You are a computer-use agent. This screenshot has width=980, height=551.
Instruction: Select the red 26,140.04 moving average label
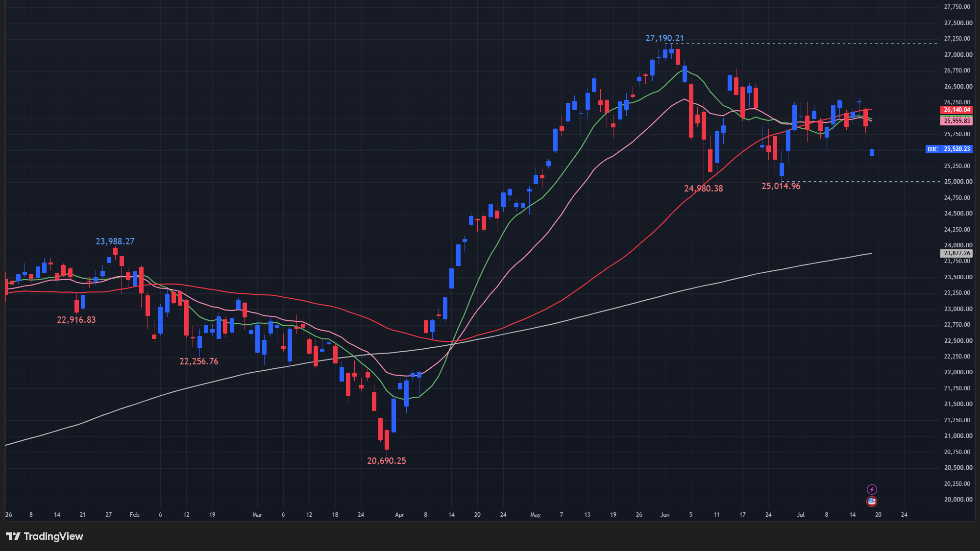956,110
